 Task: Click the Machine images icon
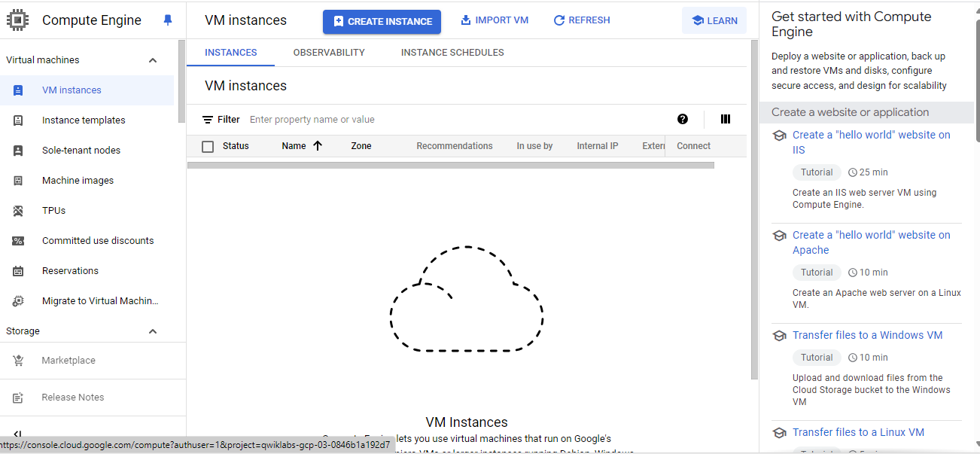point(18,181)
